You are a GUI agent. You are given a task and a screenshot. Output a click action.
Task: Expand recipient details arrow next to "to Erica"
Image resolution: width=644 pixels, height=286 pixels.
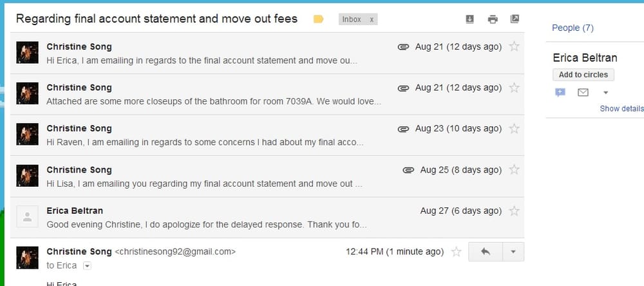[x=87, y=266]
